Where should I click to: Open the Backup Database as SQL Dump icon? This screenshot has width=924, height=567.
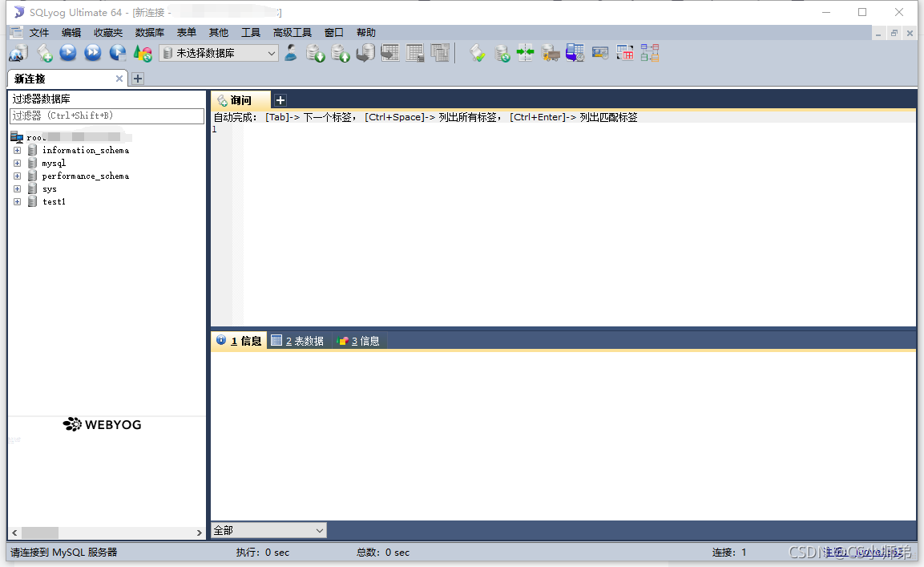(315, 53)
